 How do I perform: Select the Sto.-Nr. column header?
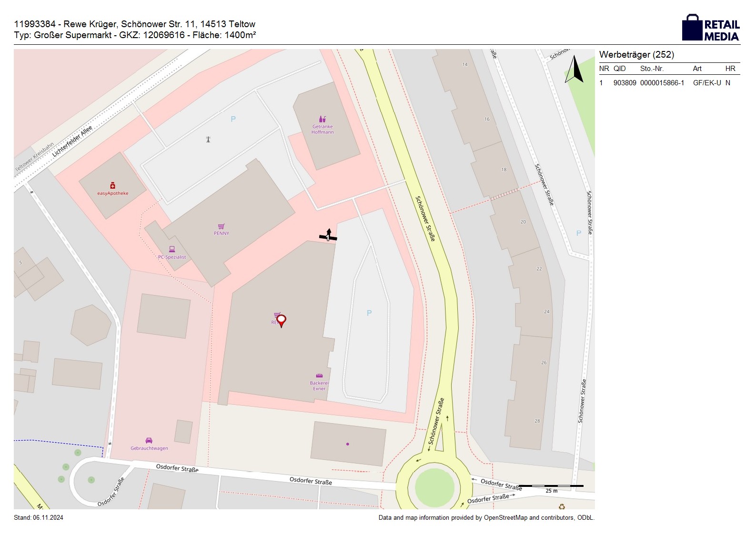point(652,69)
